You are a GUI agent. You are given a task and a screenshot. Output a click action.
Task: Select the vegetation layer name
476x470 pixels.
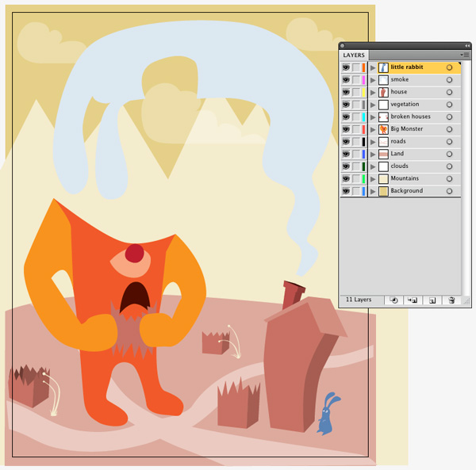[x=405, y=105]
